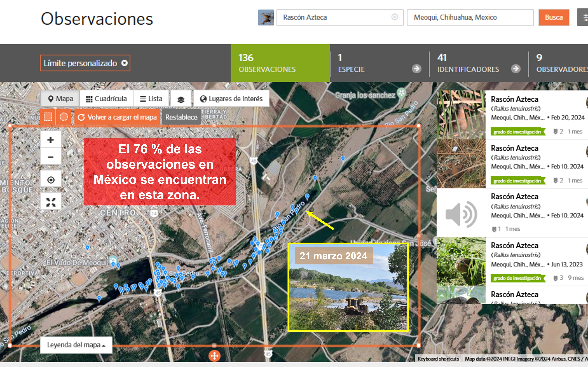Viewport: 588px width, 367px height.
Task: Zoom out on the map
Action: coord(50,157)
